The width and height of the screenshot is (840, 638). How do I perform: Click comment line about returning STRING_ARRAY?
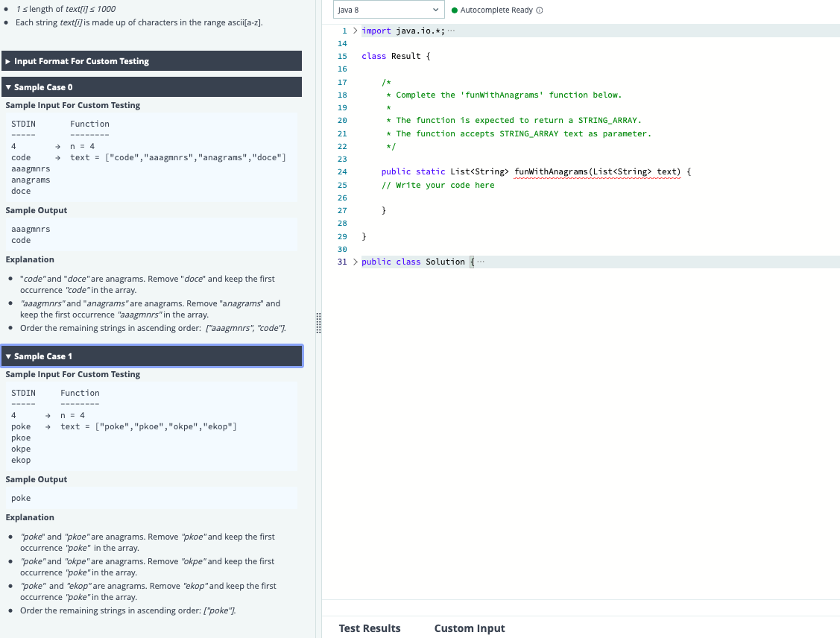[x=514, y=120]
